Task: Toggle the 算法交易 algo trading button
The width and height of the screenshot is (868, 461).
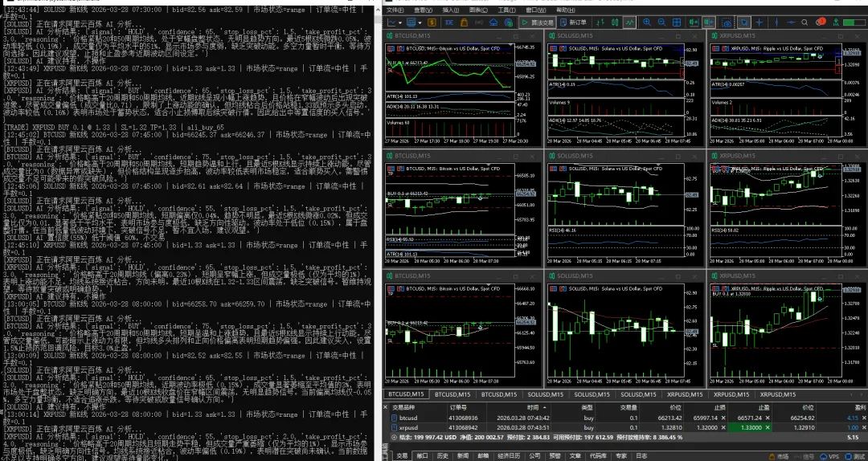Action: [x=536, y=22]
